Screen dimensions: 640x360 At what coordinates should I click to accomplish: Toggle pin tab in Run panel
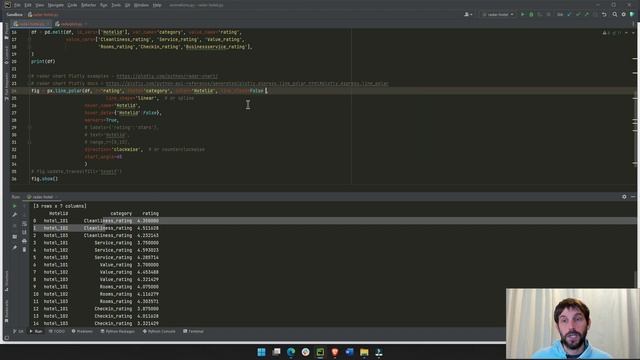pyautogui.click(x=15, y=247)
